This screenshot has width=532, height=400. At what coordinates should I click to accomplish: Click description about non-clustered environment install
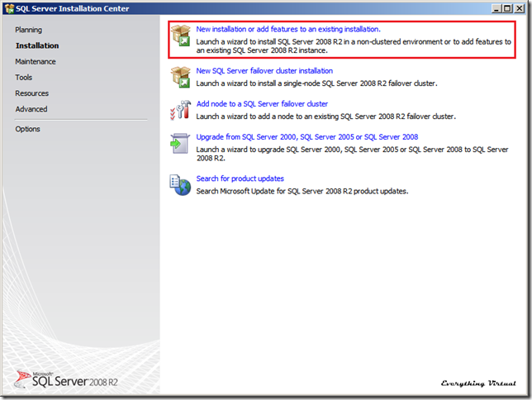tap(354, 45)
